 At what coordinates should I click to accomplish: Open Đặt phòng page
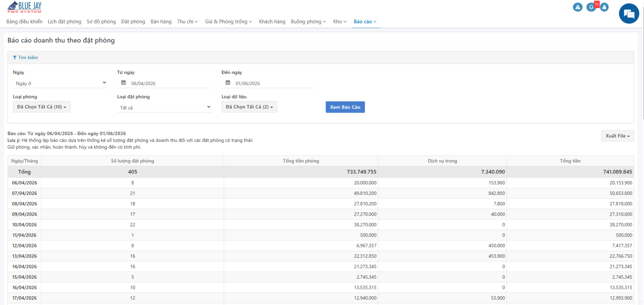tap(133, 22)
